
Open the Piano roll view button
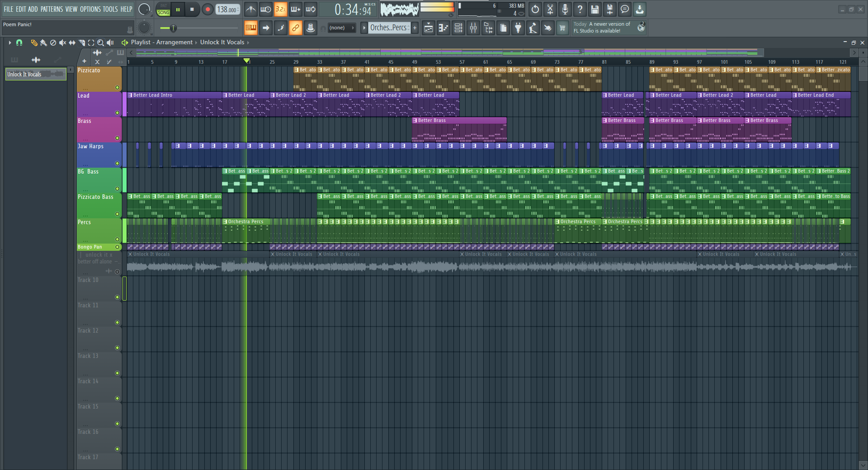click(x=443, y=28)
